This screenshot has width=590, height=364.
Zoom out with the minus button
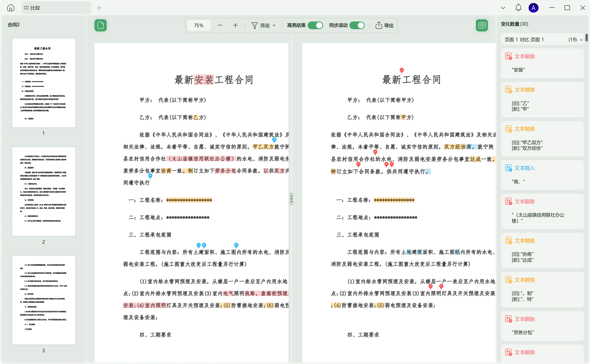tap(220, 25)
